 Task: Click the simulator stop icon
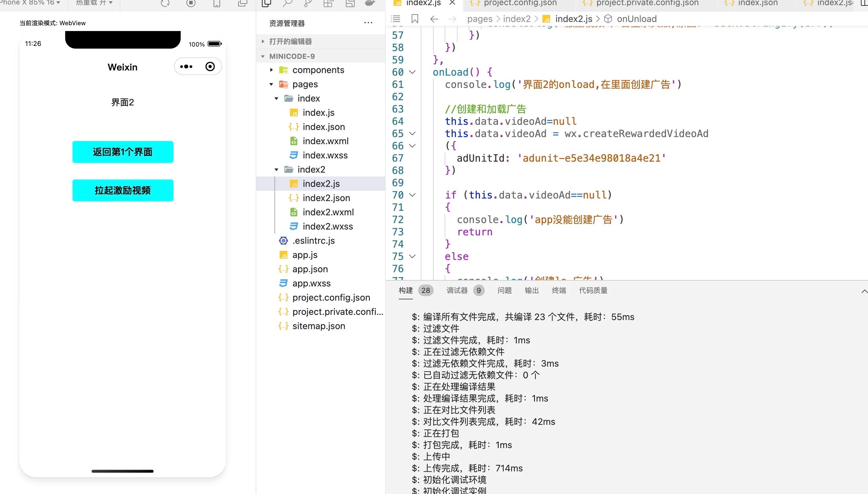click(x=191, y=3)
